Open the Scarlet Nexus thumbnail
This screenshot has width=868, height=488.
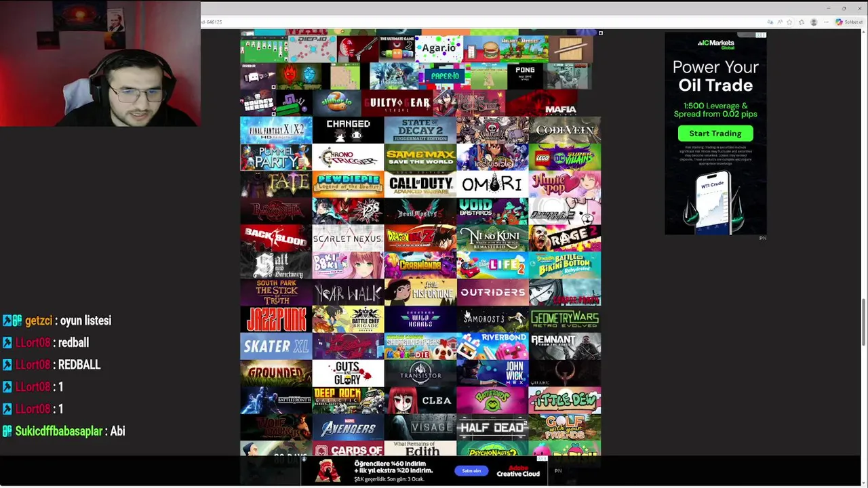[x=348, y=238]
